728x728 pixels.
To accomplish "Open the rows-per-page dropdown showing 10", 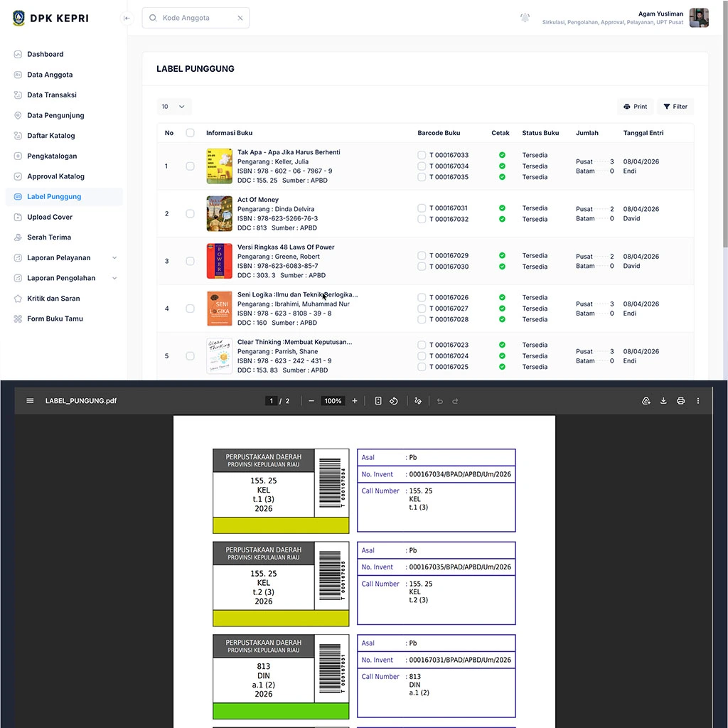I will click(x=173, y=107).
